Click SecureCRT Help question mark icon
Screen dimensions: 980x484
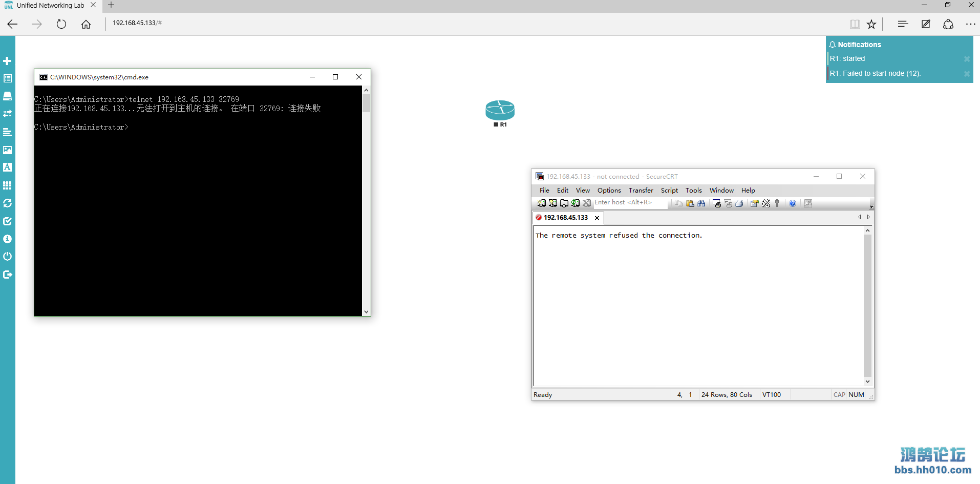pos(793,203)
